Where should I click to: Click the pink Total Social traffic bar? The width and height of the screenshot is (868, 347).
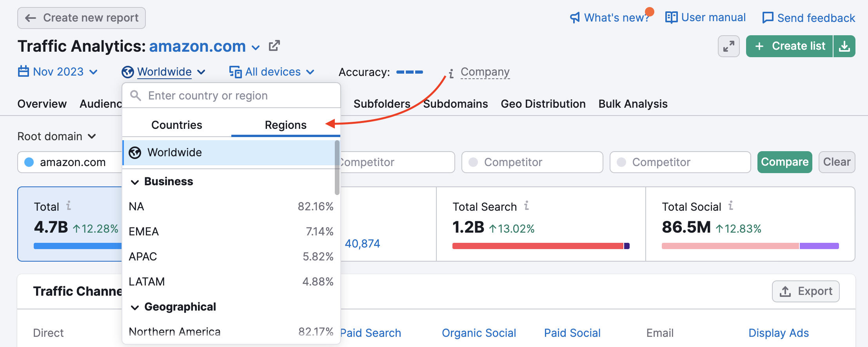pyautogui.click(x=730, y=246)
